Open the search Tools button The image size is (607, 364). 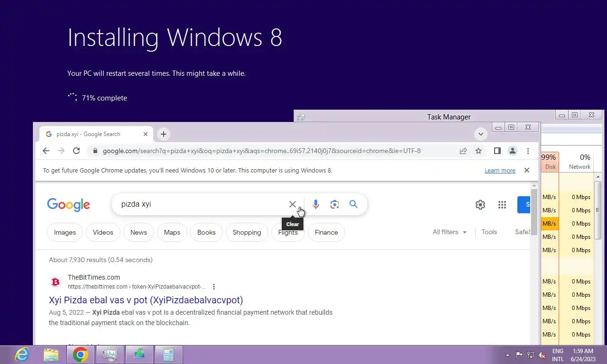(x=489, y=232)
